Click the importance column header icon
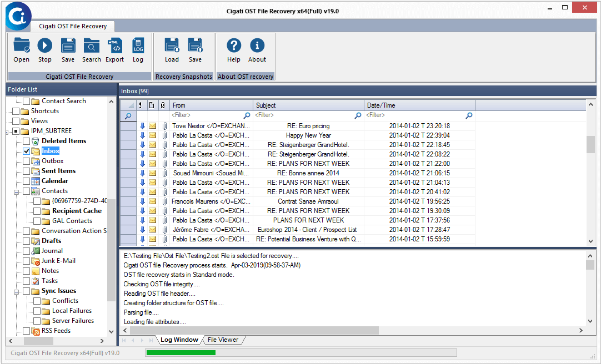The width and height of the screenshot is (601, 364). click(x=141, y=105)
